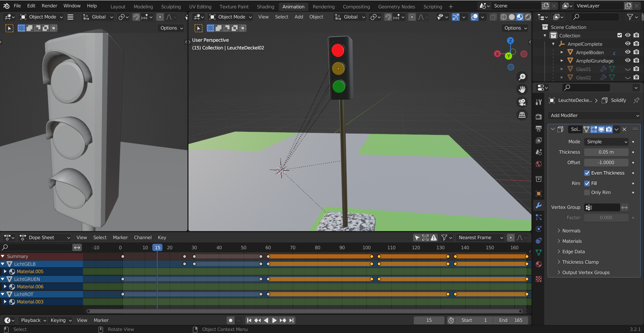Open the View Layer properties tab icon

pos(539,140)
